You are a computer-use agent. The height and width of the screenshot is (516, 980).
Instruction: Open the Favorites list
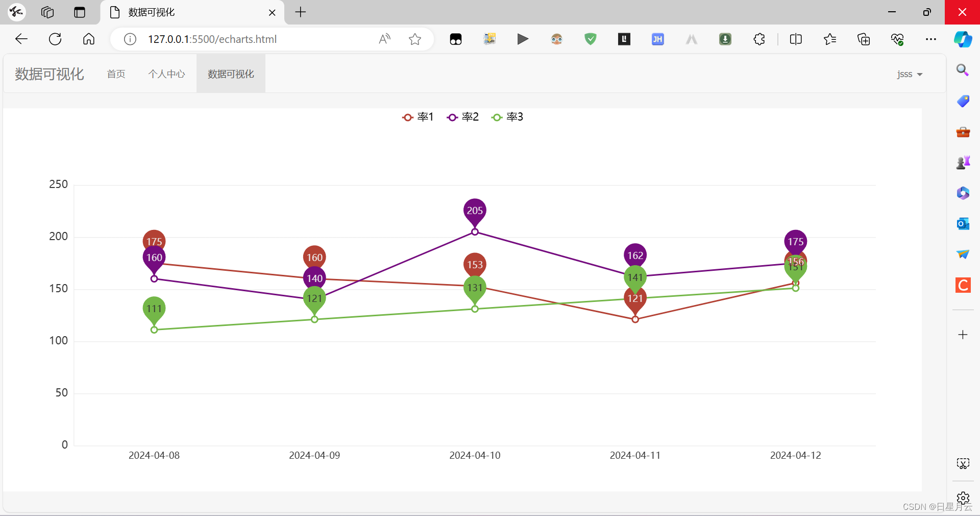coord(830,39)
